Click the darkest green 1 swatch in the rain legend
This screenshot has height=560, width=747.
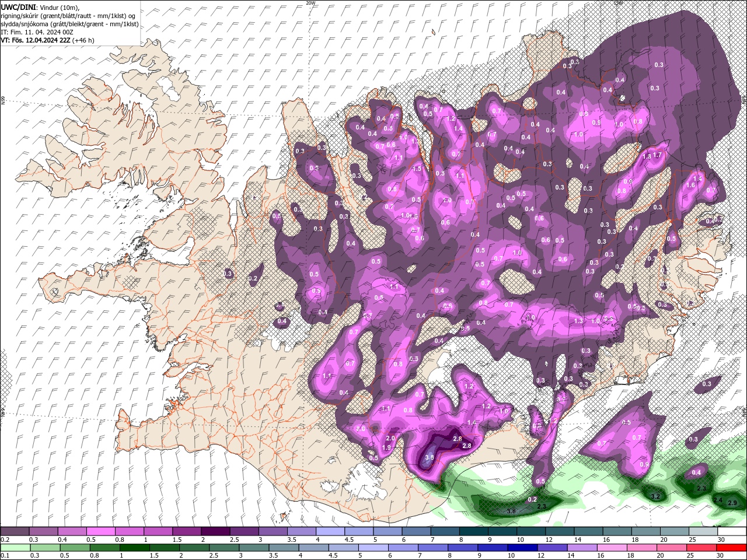pos(135,548)
